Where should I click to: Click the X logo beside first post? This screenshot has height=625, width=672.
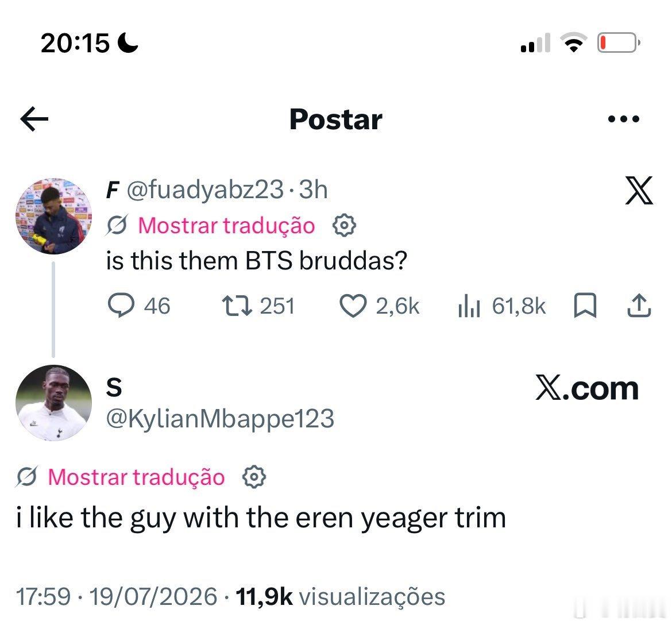(x=639, y=190)
